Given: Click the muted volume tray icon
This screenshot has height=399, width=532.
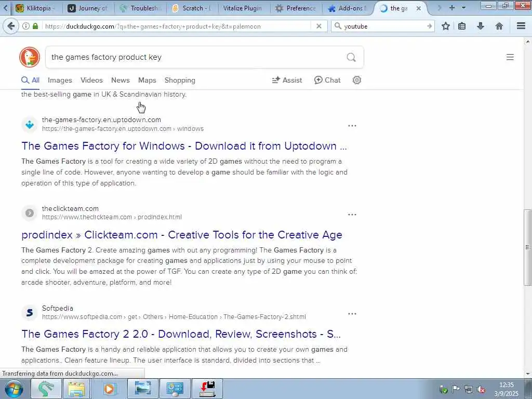Looking at the screenshot, I should [481, 390].
